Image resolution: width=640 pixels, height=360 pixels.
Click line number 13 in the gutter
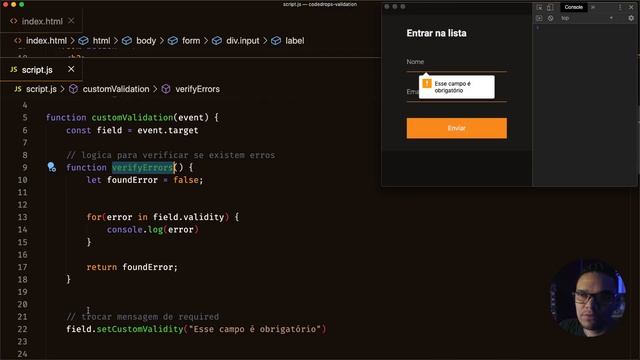coord(22,217)
